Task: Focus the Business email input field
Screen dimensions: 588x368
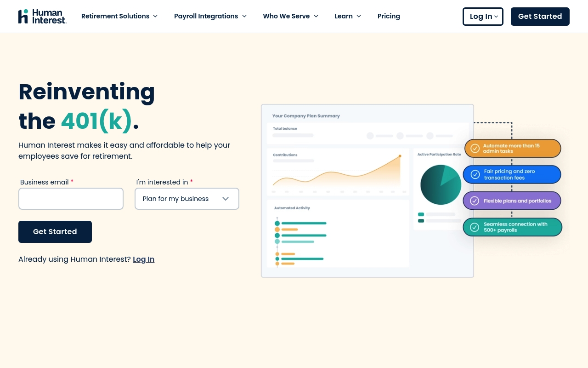Action: pyautogui.click(x=71, y=199)
